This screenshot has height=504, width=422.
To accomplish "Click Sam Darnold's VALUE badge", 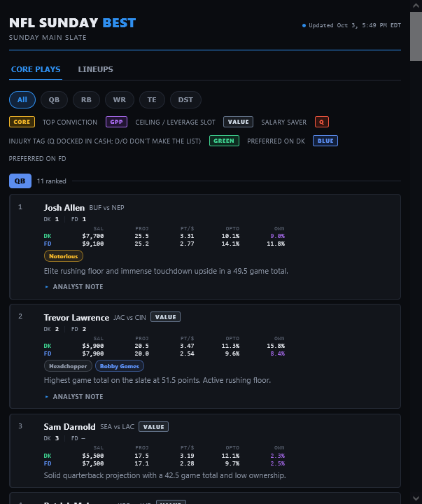I will [154, 427].
